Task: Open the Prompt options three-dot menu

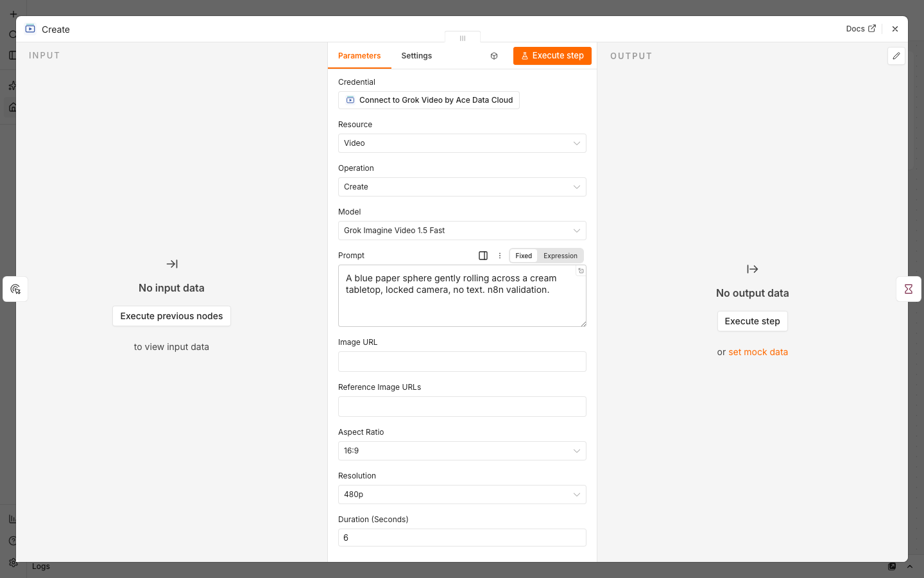Action: [500, 256]
